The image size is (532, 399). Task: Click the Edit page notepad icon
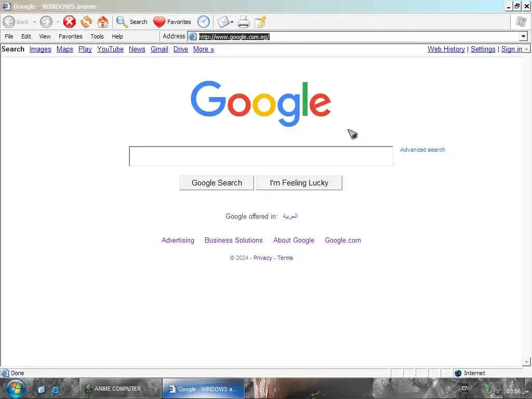(260, 22)
